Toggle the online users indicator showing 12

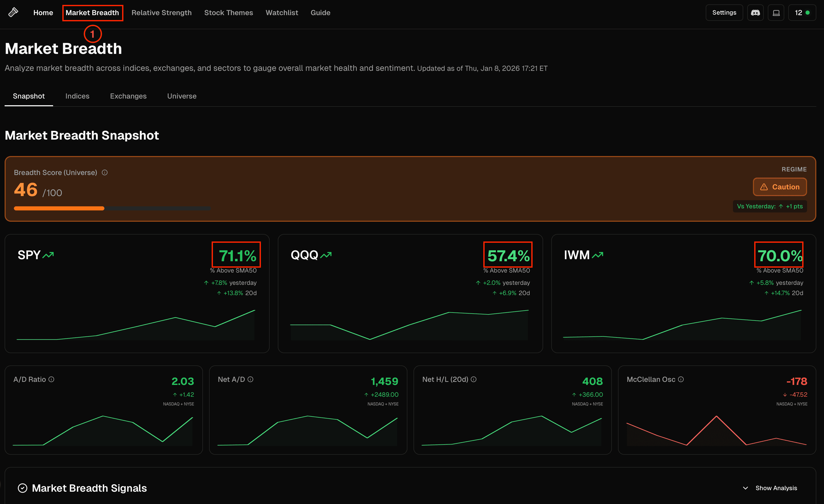pyautogui.click(x=802, y=12)
